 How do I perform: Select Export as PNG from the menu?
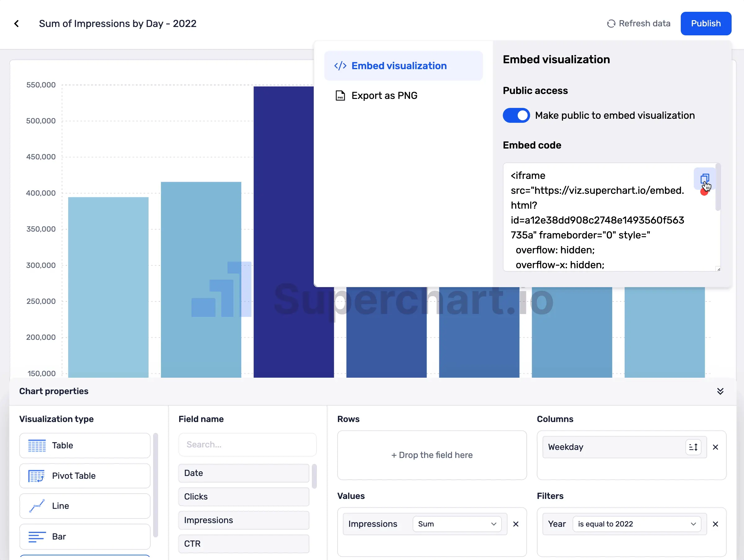click(x=384, y=95)
